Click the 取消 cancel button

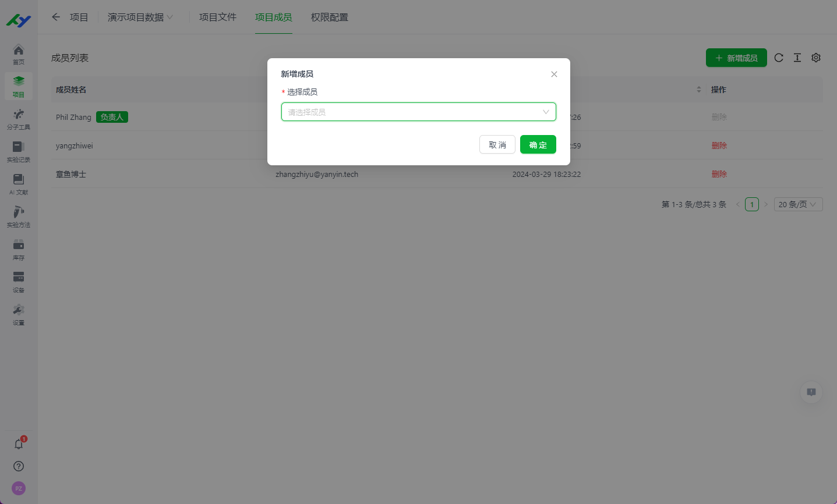click(x=497, y=145)
